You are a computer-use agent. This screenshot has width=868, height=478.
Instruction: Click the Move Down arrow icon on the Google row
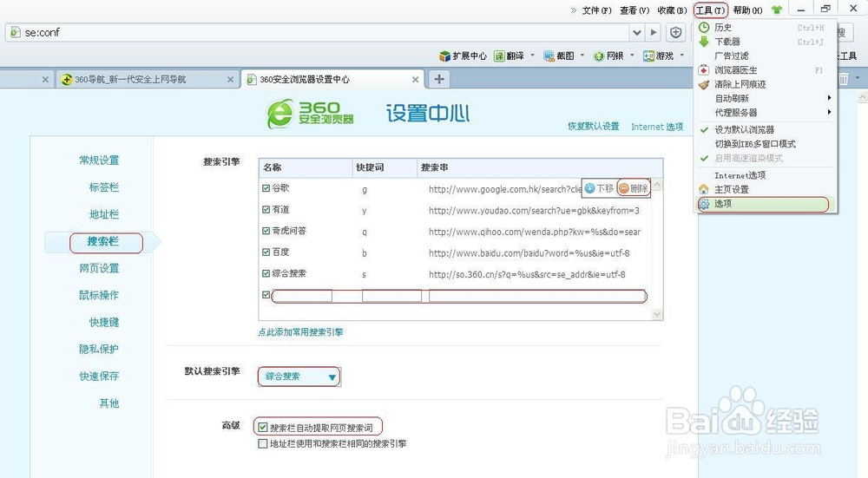[589, 188]
